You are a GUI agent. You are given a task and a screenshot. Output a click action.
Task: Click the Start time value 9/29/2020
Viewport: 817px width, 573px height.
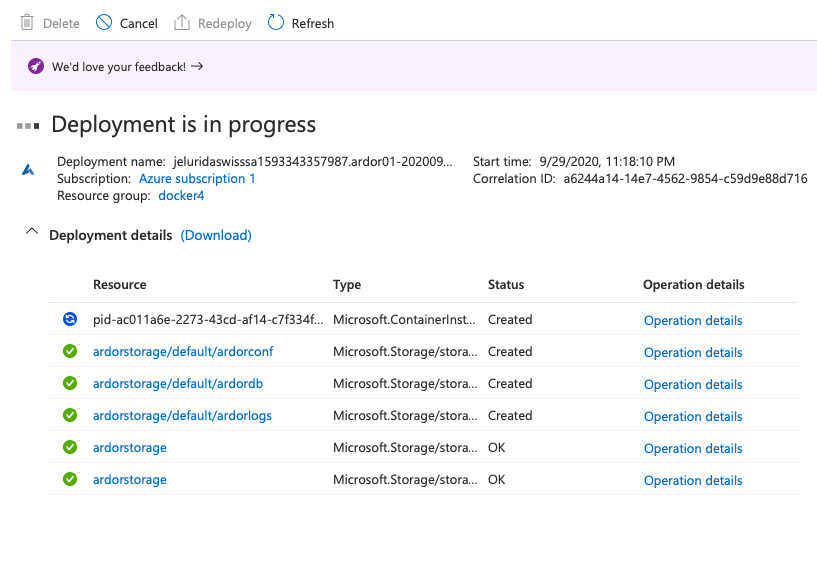[606, 161]
